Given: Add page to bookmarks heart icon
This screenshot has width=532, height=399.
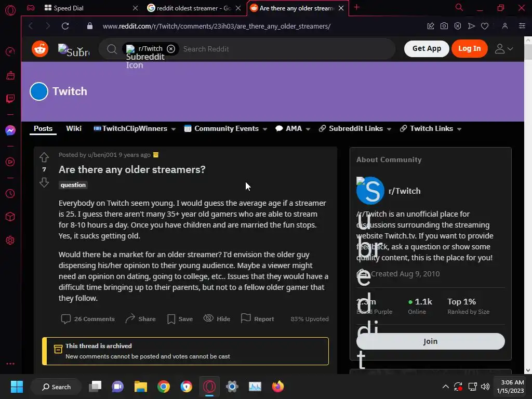Looking at the screenshot, I should pyautogui.click(x=485, y=26).
